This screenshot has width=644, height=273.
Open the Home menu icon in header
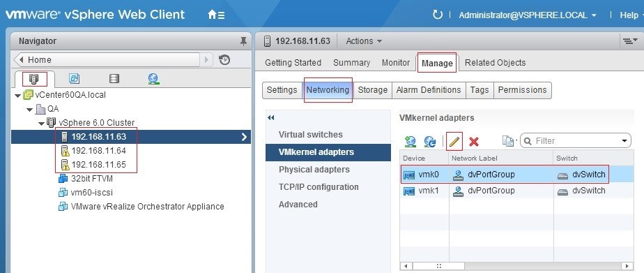(x=216, y=15)
